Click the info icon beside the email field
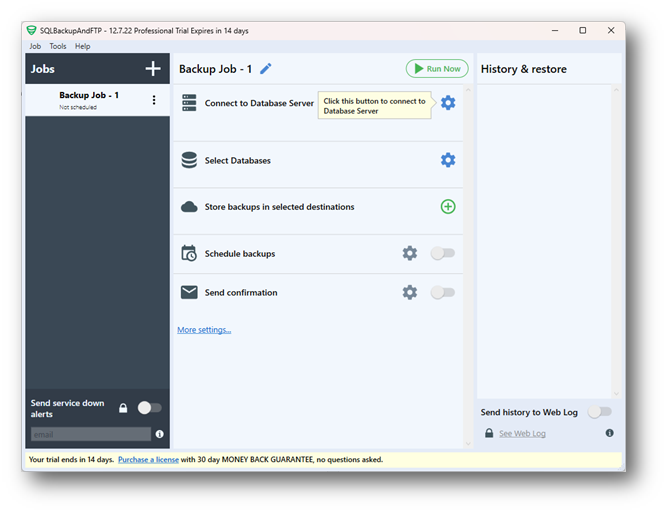This screenshot has width=668, height=514. tap(160, 435)
